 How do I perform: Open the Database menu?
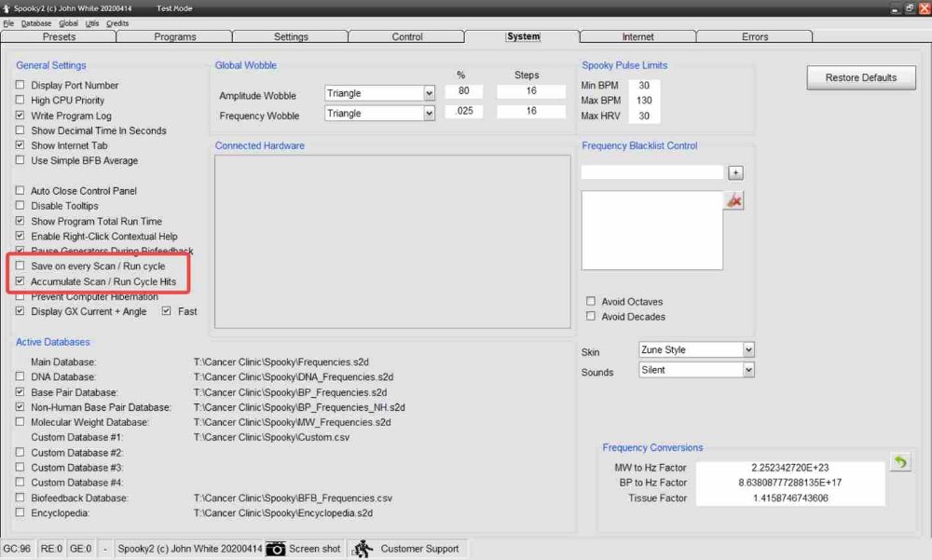pyautogui.click(x=36, y=23)
